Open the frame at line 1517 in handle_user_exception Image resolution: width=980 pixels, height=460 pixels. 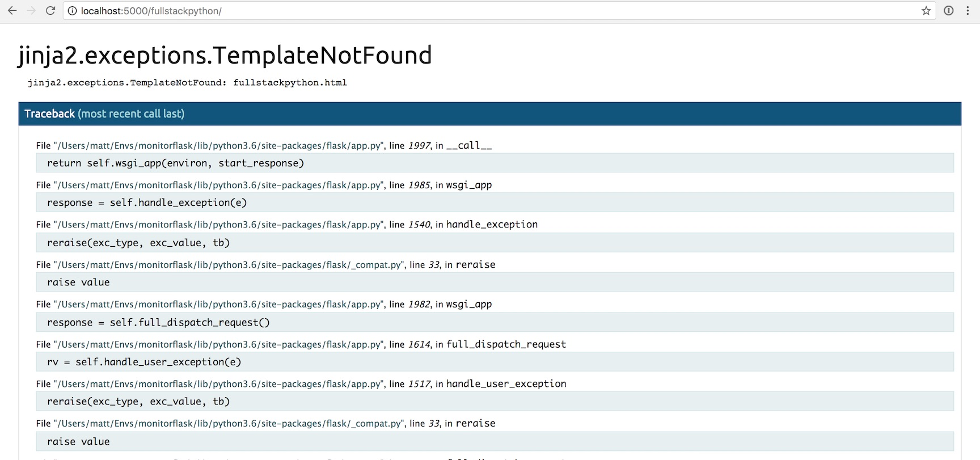coord(301,384)
